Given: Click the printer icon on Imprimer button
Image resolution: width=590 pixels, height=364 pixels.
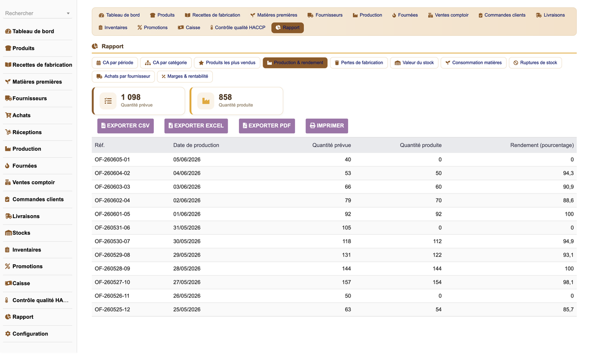Looking at the screenshot, I should [313, 126].
